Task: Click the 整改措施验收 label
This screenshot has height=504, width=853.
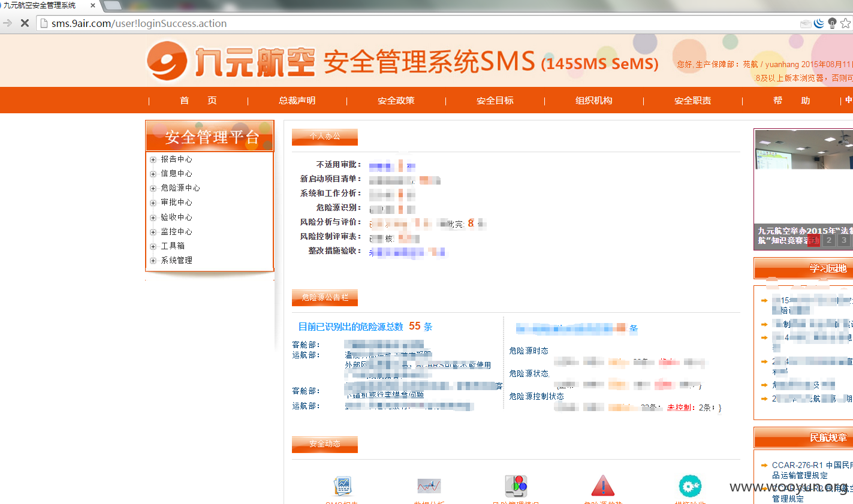Action: [x=335, y=251]
